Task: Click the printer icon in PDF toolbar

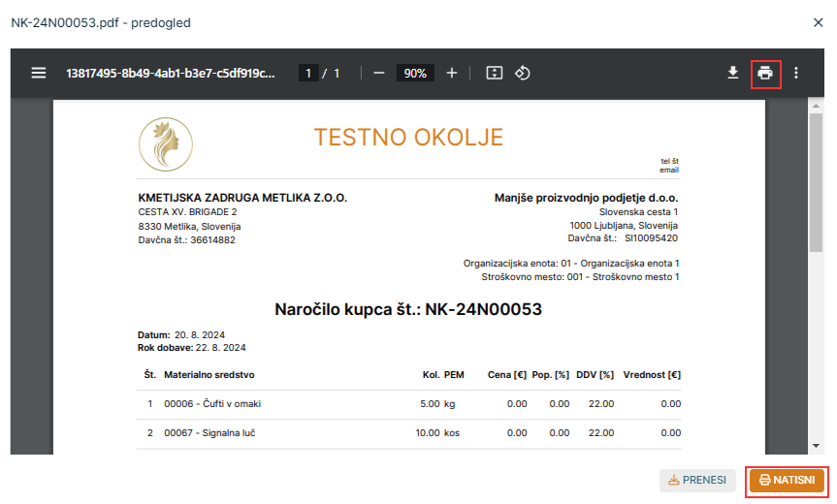Action: tap(765, 73)
